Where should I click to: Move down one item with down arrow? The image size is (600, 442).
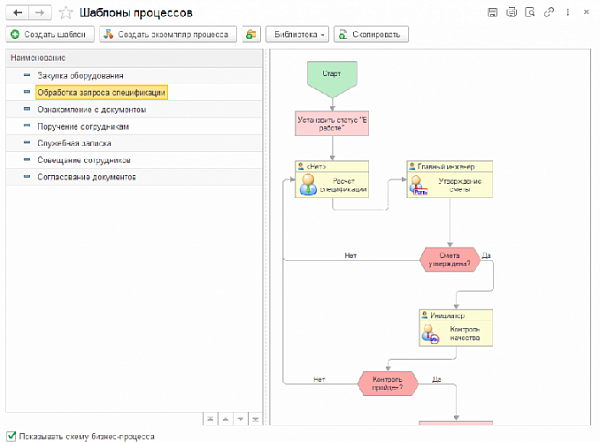tap(240, 419)
